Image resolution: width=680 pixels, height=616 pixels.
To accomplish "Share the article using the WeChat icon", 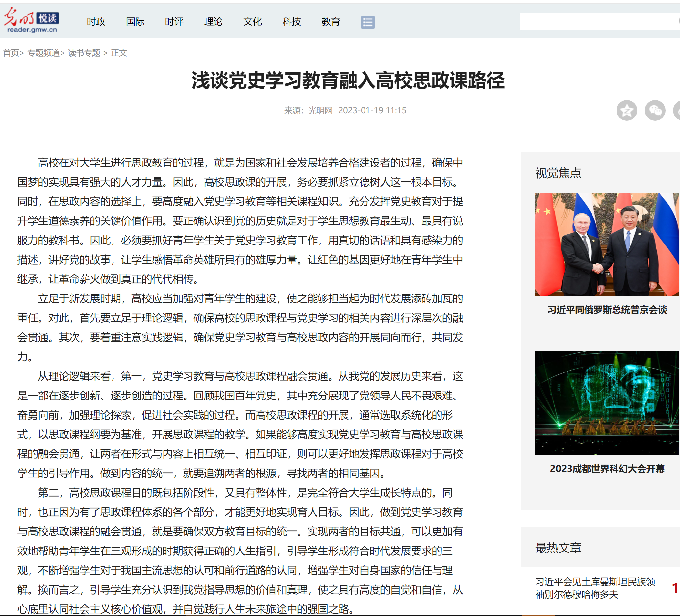I will [x=655, y=110].
